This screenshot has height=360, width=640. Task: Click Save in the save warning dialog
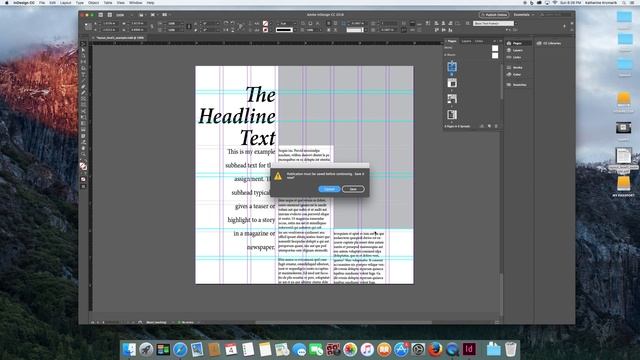coord(353,189)
